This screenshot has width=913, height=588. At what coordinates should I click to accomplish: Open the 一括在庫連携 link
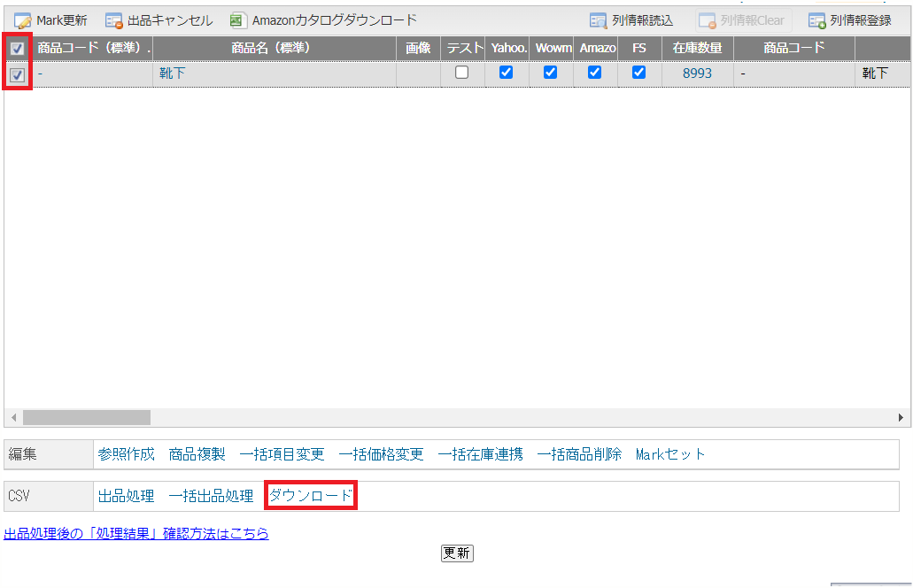coord(480,454)
